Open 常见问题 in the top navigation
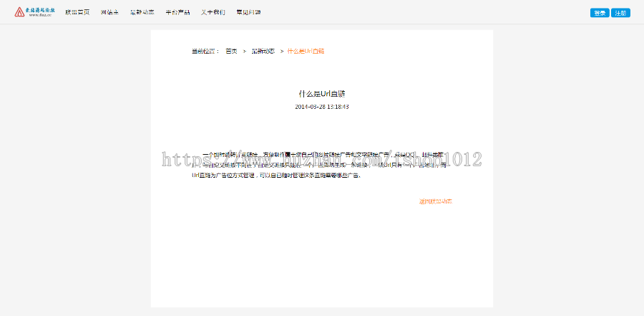The width and height of the screenshot is (644, 316). tap(248, 13)
